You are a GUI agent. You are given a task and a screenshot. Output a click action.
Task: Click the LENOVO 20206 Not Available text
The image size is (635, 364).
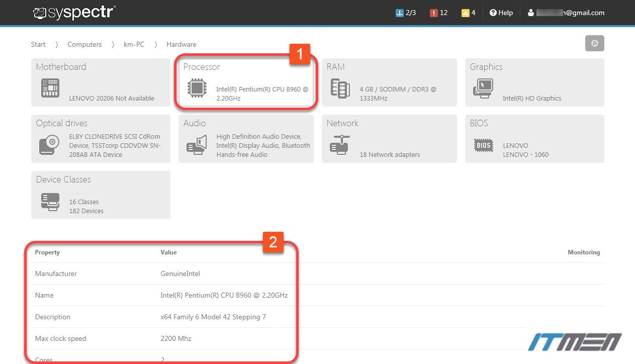coord(112,99)
